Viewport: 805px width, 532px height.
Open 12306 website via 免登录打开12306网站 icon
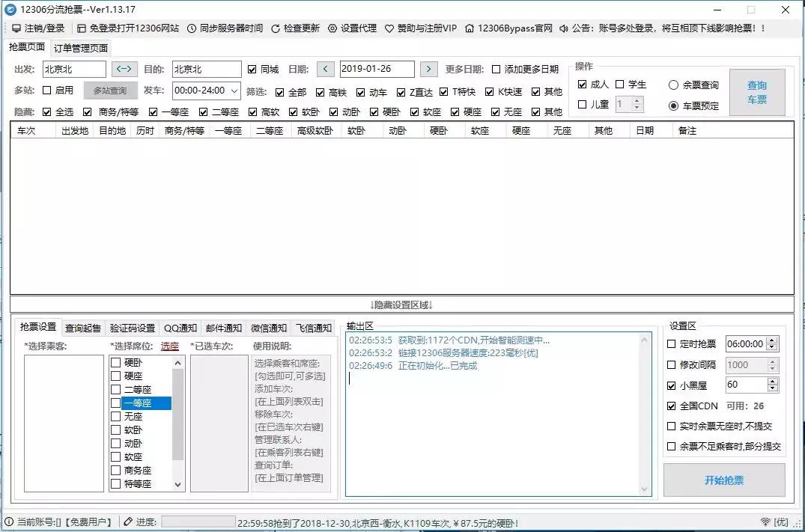pos(80,28)
